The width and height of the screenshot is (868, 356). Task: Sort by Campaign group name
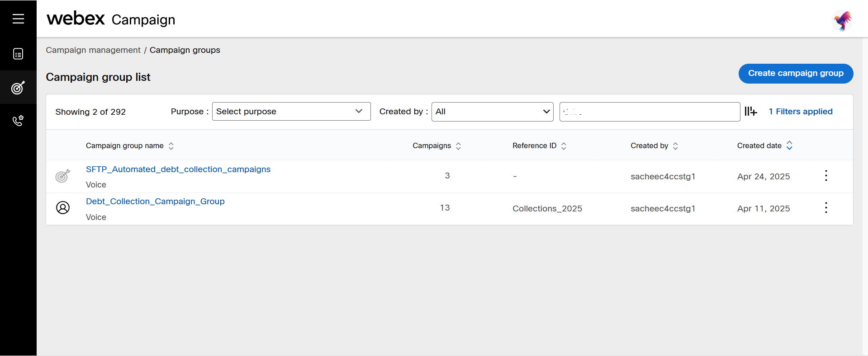[171, 146]
